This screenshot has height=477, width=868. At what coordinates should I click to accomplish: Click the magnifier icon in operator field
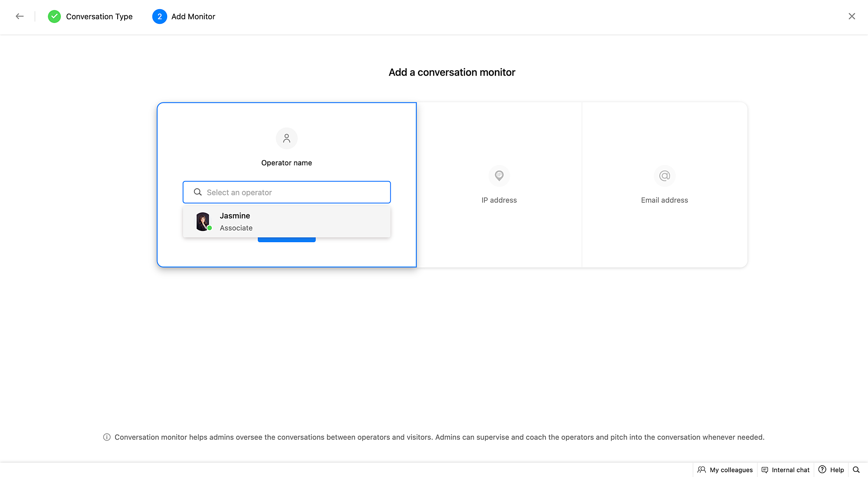coord(197,192)
